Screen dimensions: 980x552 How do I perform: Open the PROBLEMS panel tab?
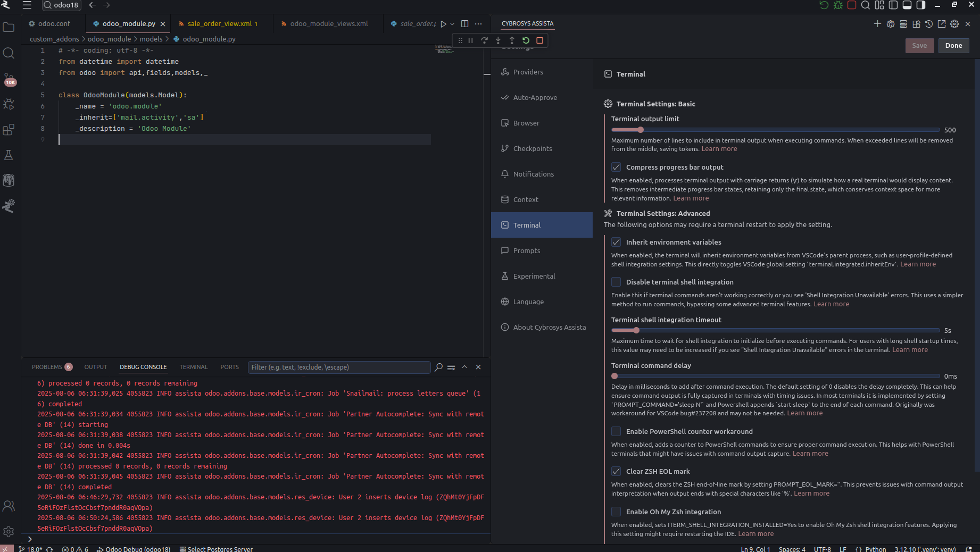[x=52, y=367]
